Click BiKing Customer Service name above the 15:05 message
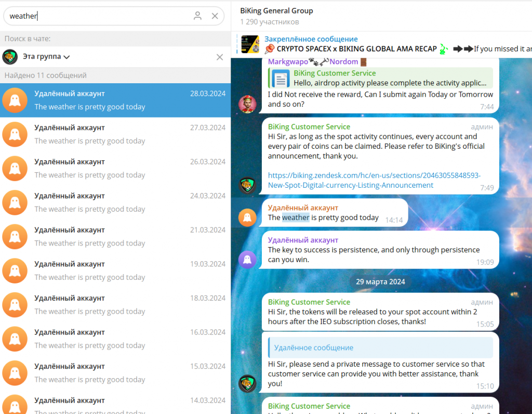 [x=309, y=302]
